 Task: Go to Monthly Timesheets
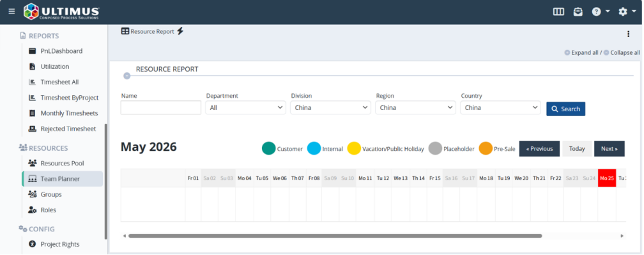pyautogui.click(x=70, y=113)
